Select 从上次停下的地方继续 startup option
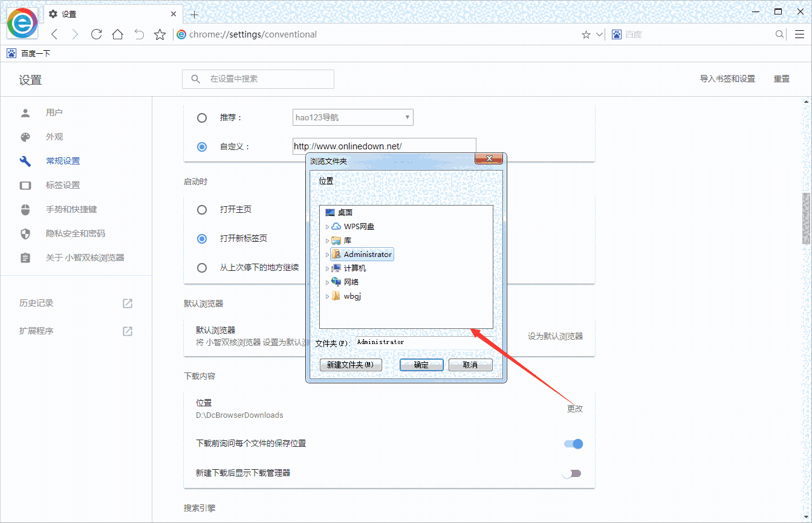Screen dimensions: 812x523 [201, 268]
